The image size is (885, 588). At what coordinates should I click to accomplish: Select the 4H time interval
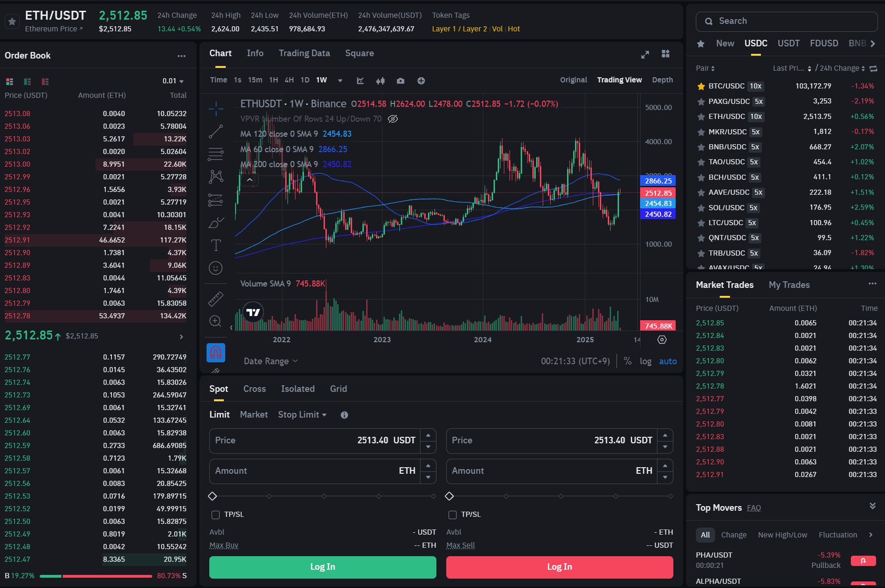point(289,80)
